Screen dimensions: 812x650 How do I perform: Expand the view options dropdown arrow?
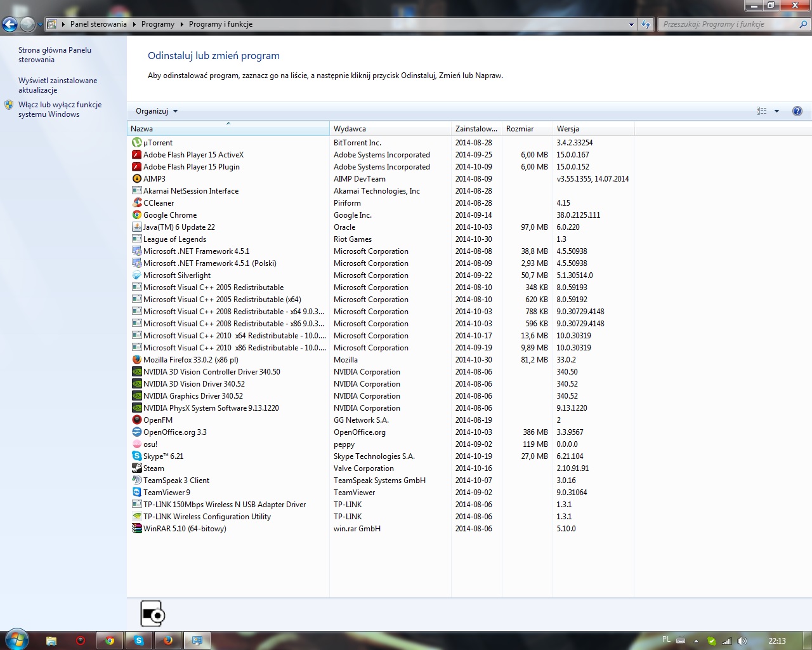(x=776, y=111)
